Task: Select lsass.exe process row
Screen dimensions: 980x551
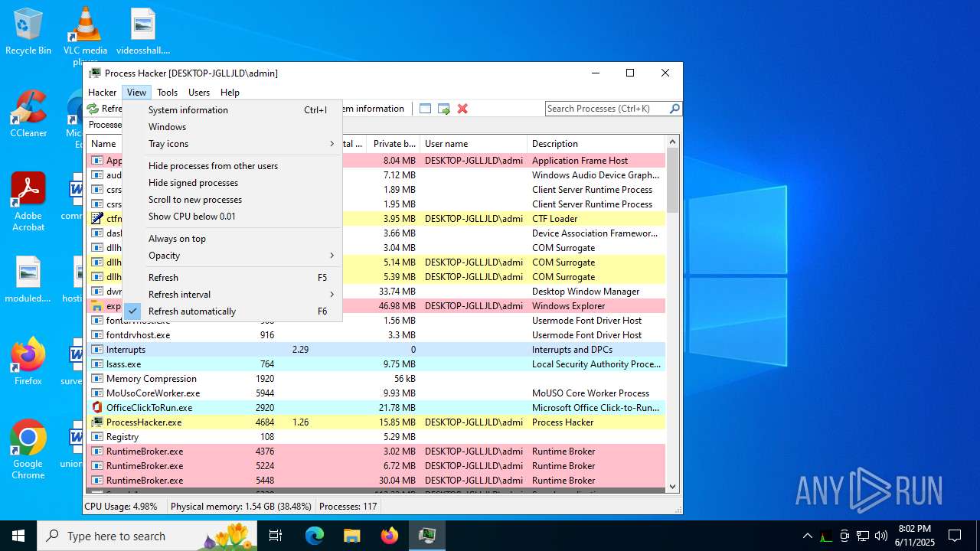Action: 376,364
